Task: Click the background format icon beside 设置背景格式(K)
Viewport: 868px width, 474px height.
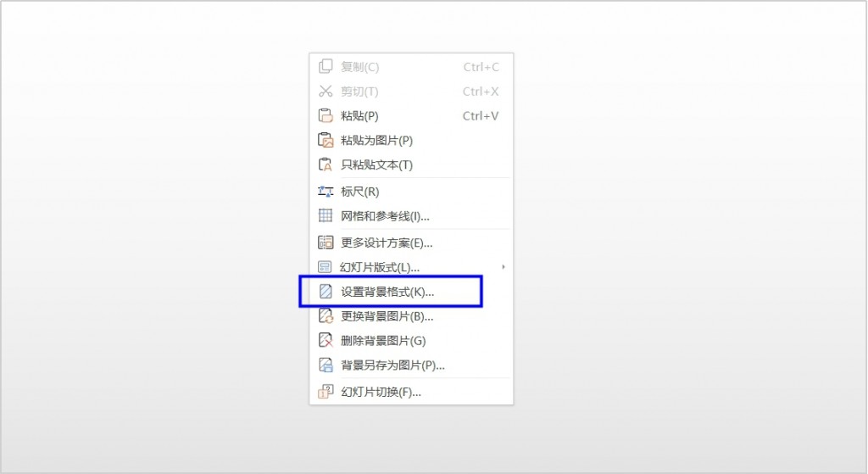Action: tap(325, 291)
